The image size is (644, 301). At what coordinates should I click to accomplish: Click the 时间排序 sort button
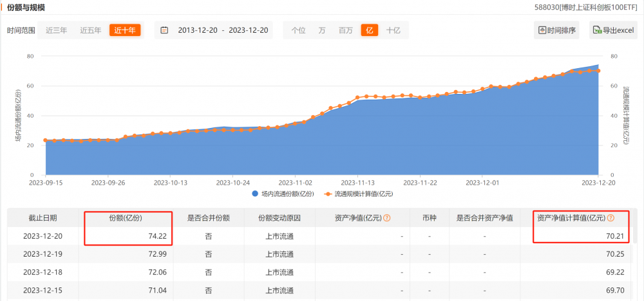(558, 30)
